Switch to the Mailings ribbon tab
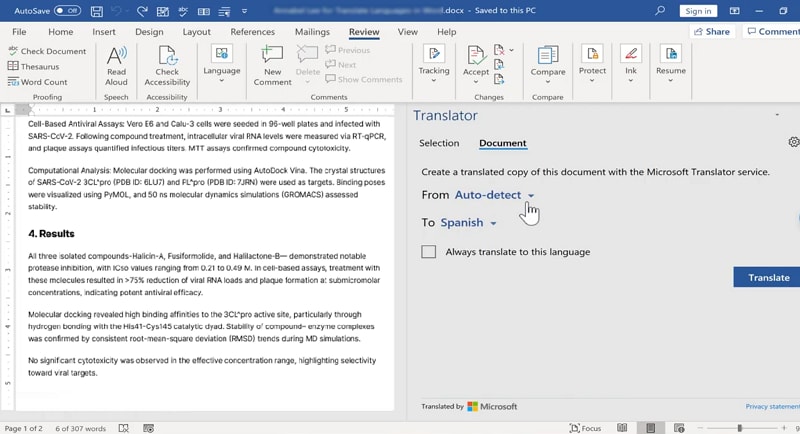 tap(312, 32)
